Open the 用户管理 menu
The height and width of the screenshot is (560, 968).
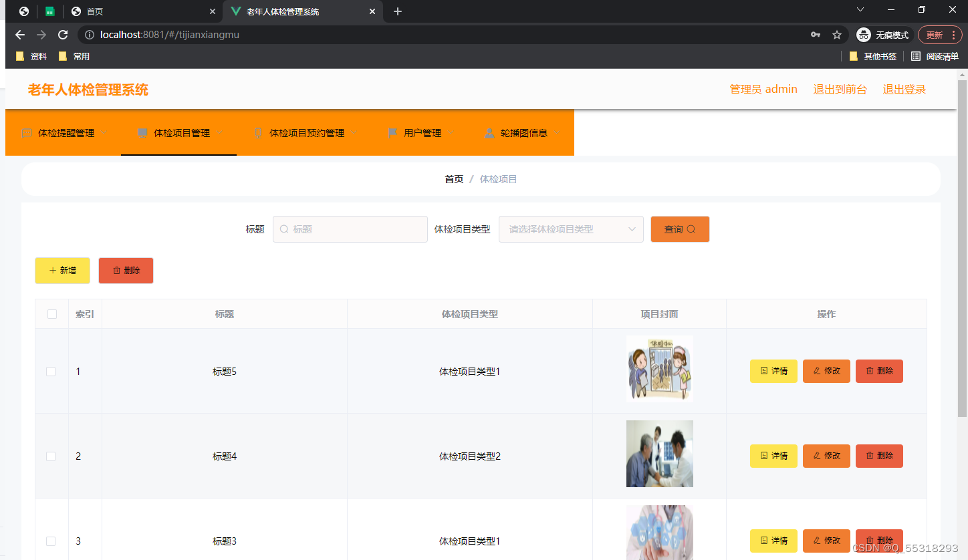tap(420, 133)
